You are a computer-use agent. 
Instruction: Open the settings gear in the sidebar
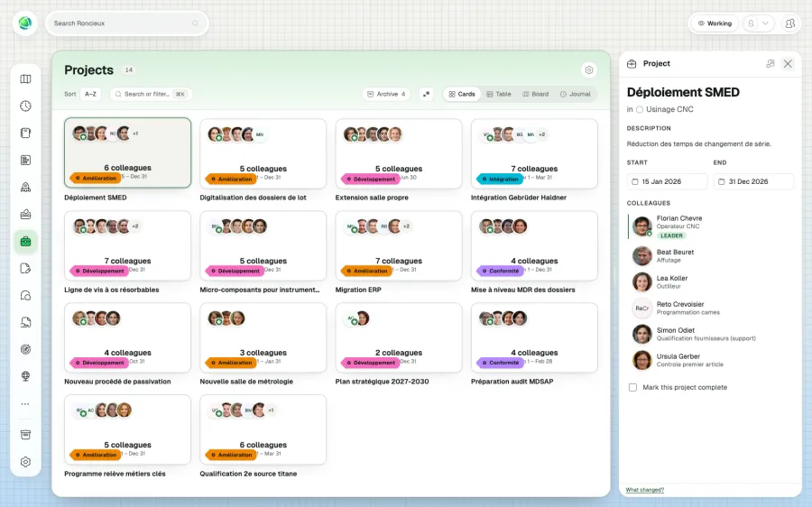pos(25,462)
